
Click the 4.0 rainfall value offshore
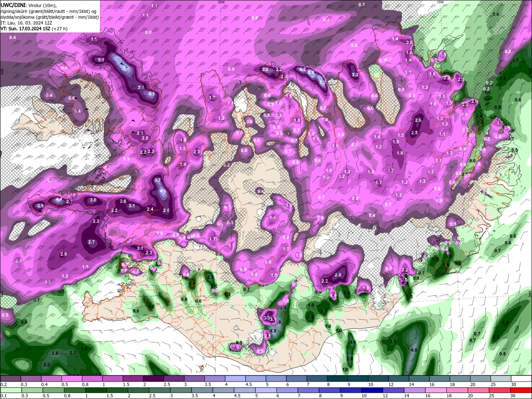(x=414, y=350)
